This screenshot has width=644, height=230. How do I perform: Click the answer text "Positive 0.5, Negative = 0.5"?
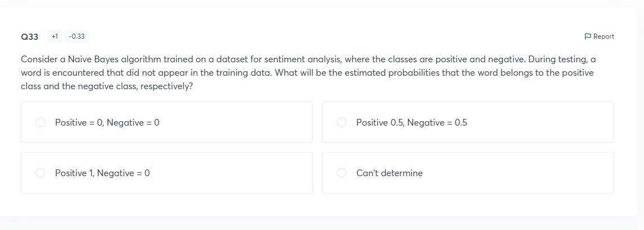pyautogui.click(x=411, y=122)
